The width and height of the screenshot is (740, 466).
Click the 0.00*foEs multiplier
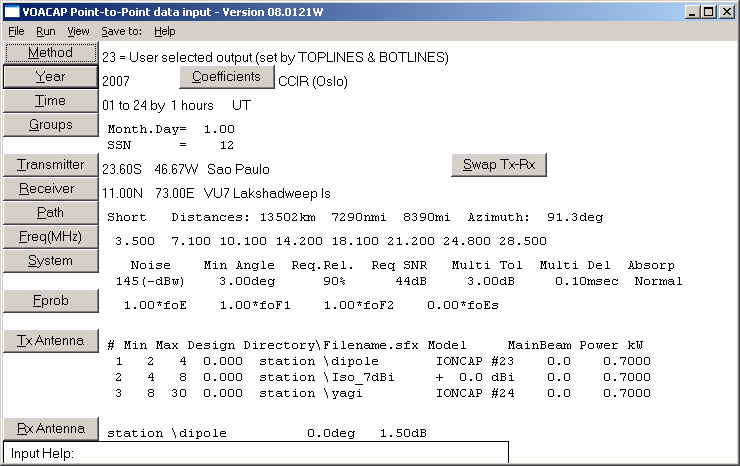tap(463, 305)
